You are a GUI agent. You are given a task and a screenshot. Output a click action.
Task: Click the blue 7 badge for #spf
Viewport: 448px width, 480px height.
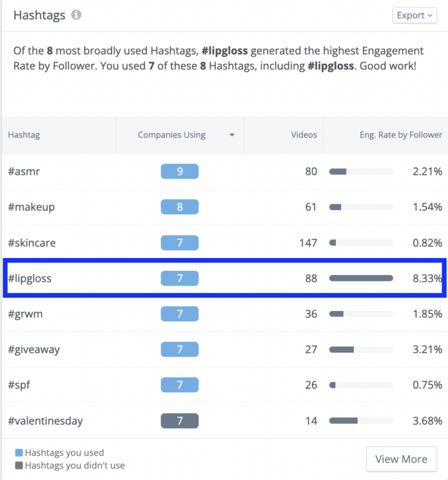[x=179, y=385]
